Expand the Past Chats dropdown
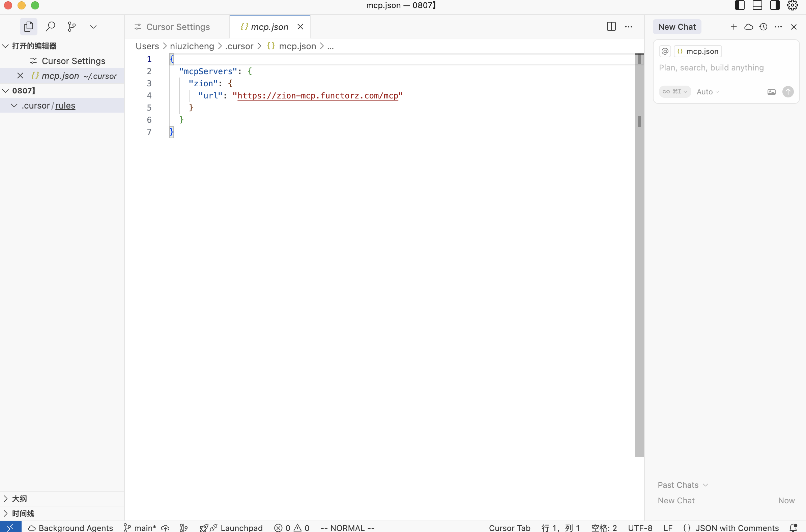The width and height of the screenshot is (806, 532). 683,485
